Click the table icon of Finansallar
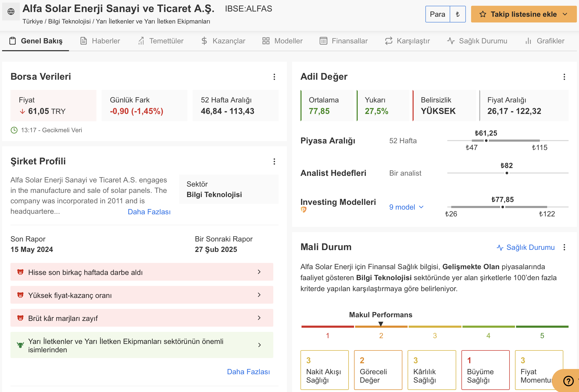 (x=323, y=41)
